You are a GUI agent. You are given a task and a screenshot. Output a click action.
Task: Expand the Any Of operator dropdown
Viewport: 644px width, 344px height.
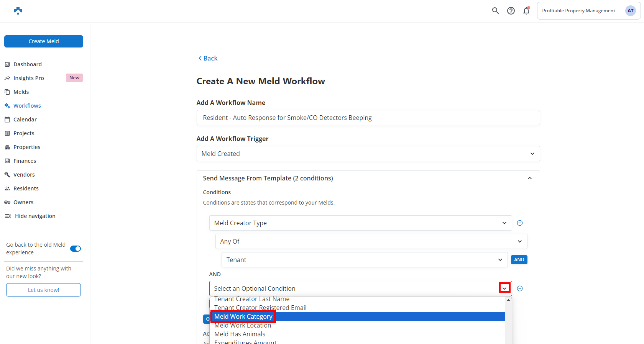[371, 241]
